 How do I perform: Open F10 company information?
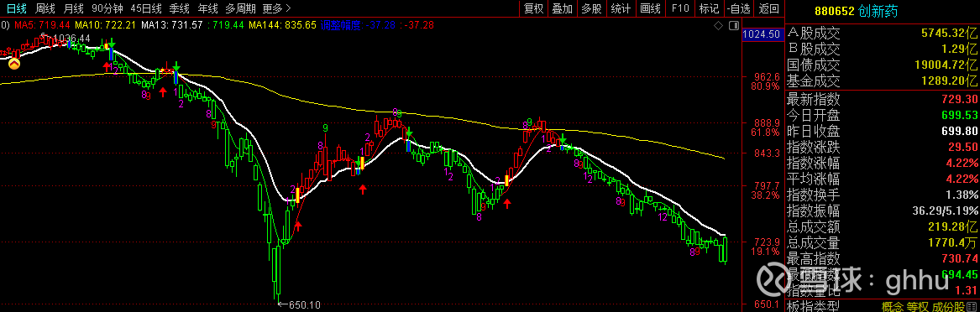click(680, 8)
